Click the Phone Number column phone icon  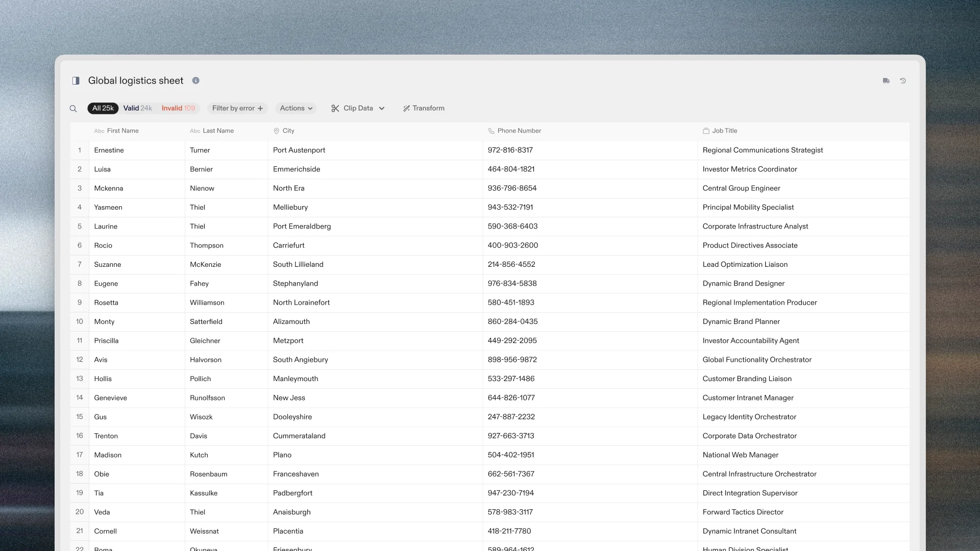[x=491, y=131]
